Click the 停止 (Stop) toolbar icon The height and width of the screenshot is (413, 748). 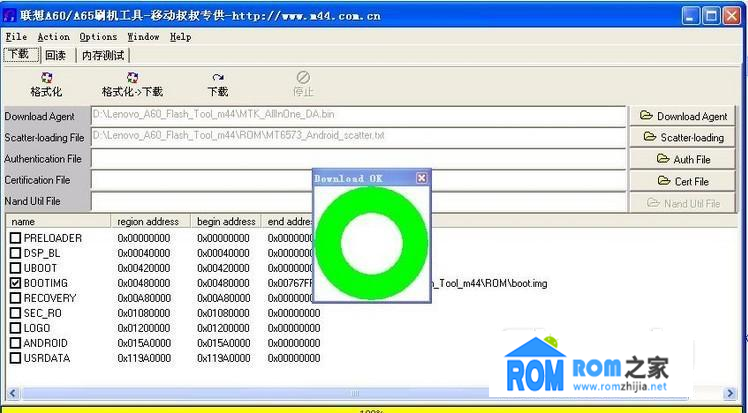303,77
